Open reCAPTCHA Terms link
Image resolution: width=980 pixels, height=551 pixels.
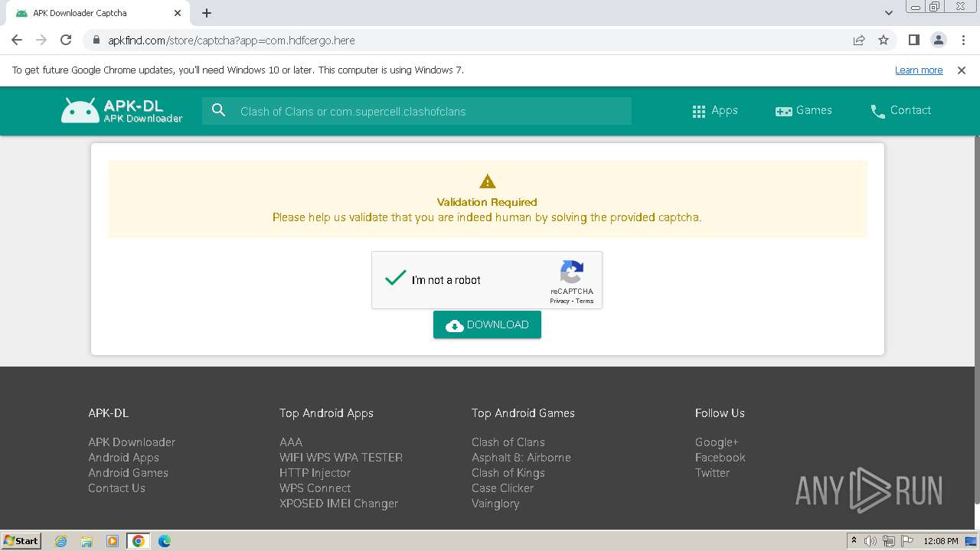(584, 301)
